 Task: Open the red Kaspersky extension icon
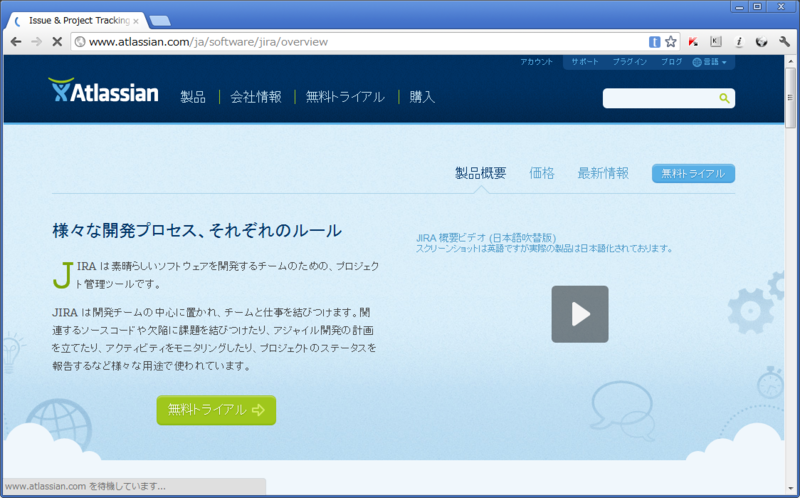693,42
